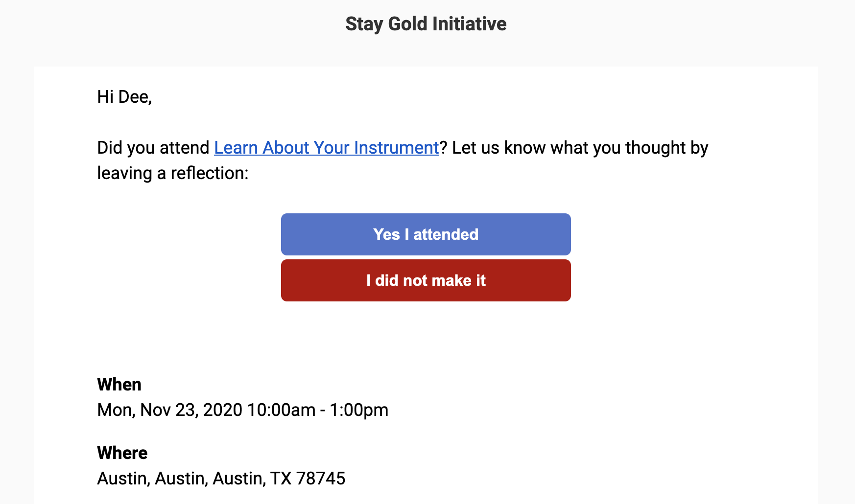Image resolution: width=855 pixels, height=504 pixels.
Task: Open the Learn About Your Instrument link
Action: coord(327,148)
